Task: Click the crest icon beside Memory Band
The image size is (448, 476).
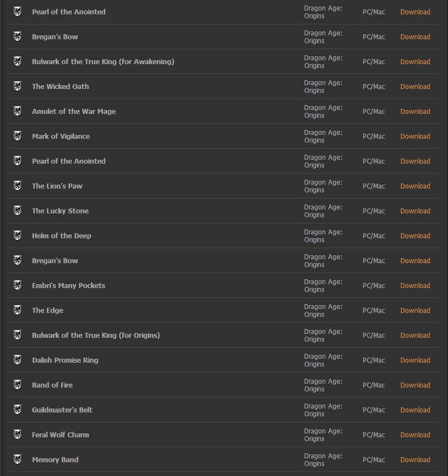Action: coord(17,459)
